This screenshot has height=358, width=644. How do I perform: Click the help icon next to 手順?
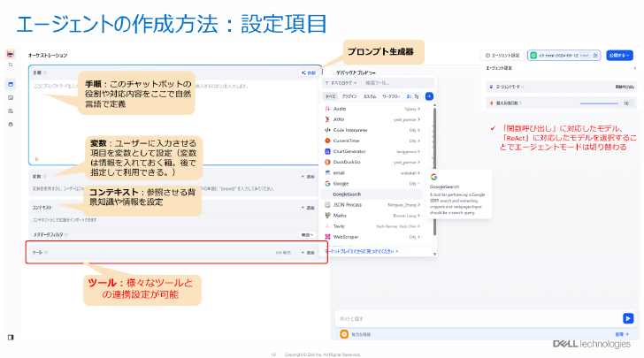pos(45,72)
